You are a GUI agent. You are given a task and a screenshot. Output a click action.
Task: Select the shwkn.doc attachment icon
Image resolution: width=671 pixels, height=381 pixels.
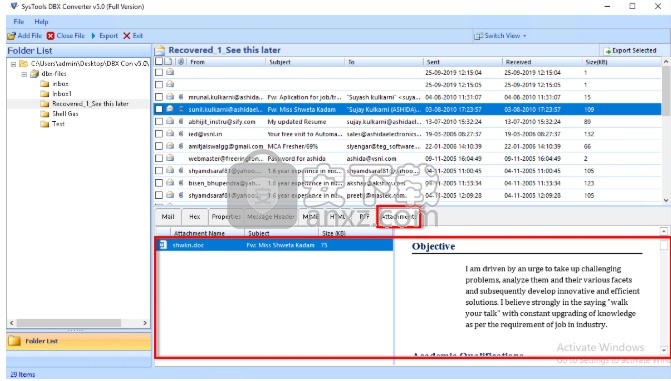point(163,245)
